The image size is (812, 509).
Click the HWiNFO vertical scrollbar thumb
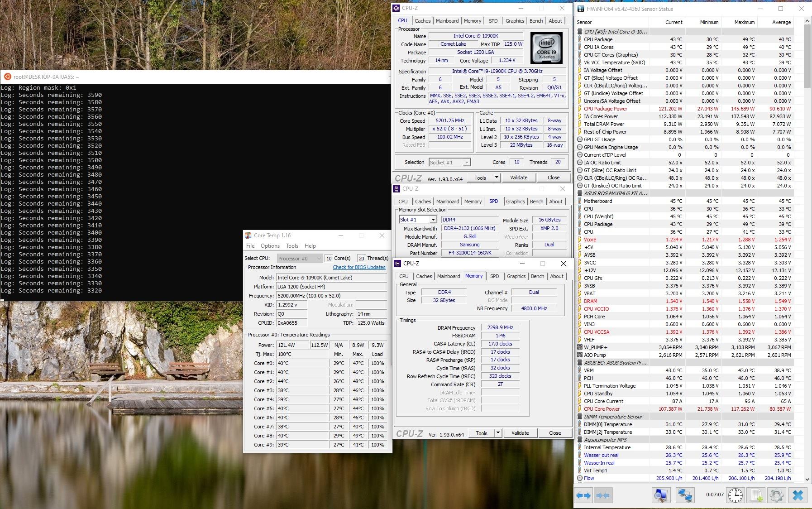pos(807,56)
